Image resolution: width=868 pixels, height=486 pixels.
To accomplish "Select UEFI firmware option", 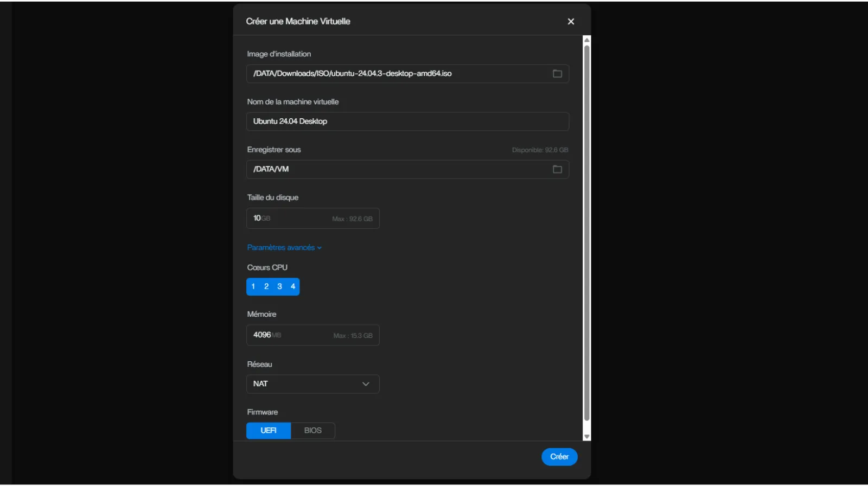I will point(269,431).
